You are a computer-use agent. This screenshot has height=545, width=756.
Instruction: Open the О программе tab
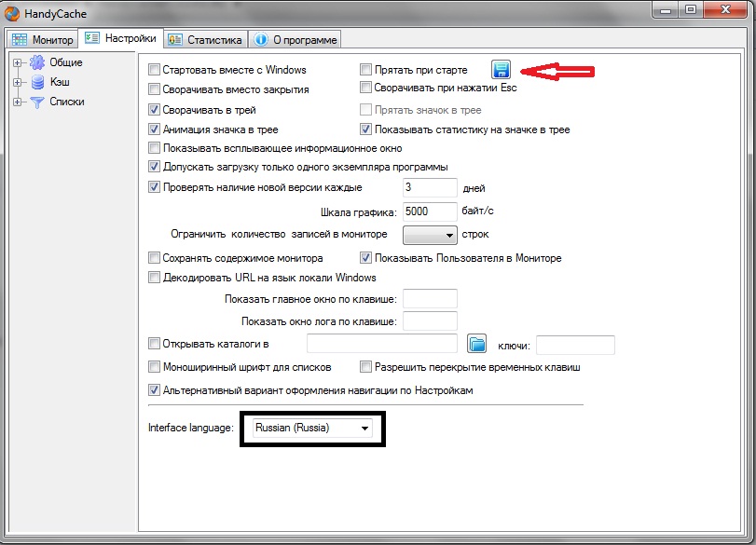pyautogui.click(x=296, y=39)
